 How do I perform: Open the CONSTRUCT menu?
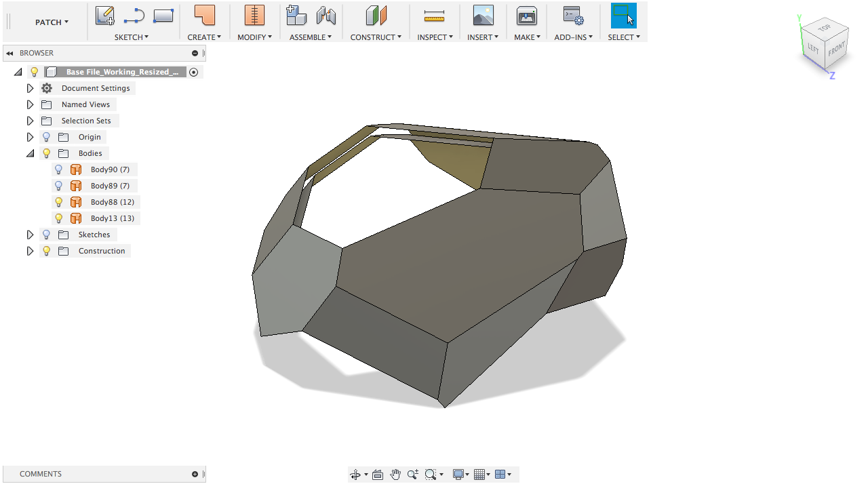pyautogui.click(x=376, y=37)
